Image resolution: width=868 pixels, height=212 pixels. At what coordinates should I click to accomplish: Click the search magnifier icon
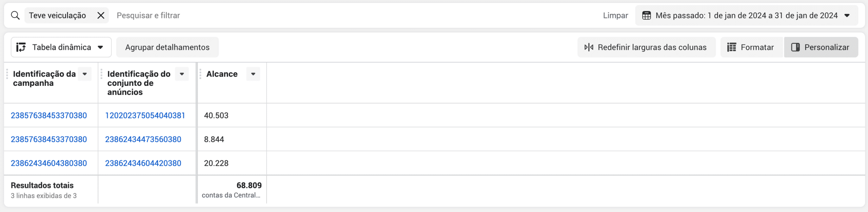point(15,15)
